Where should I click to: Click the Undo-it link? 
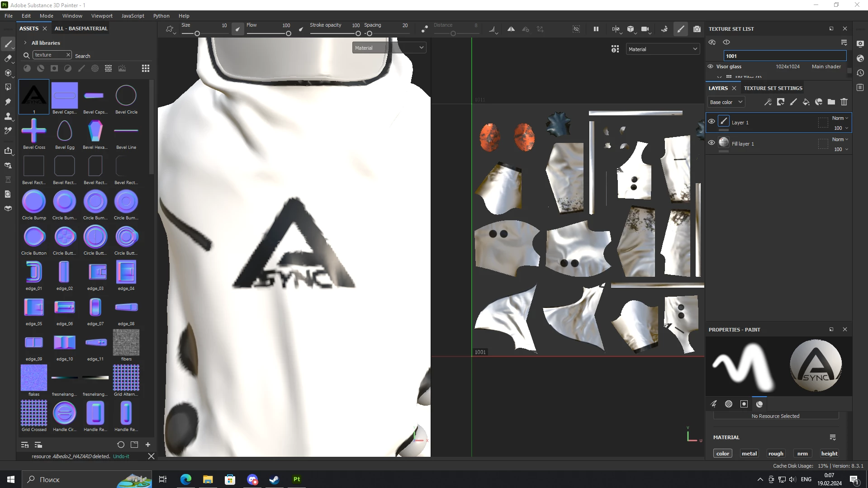pyautogui.click(x=121, y=456)
